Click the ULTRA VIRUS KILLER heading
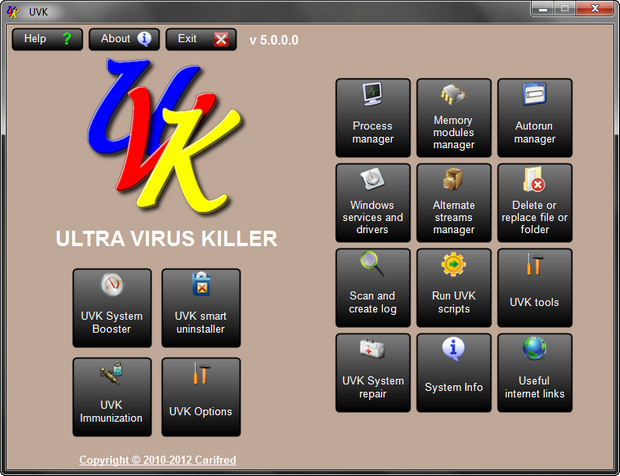Screen dimensions: 620x476 click(x=166, y=238)
